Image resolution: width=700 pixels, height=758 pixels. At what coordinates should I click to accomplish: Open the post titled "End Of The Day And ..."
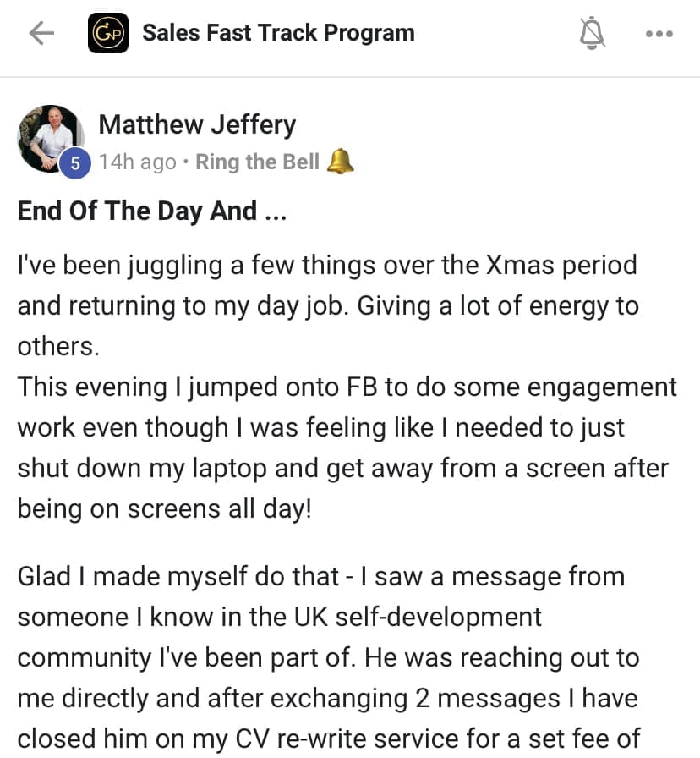tap(152, 211)
